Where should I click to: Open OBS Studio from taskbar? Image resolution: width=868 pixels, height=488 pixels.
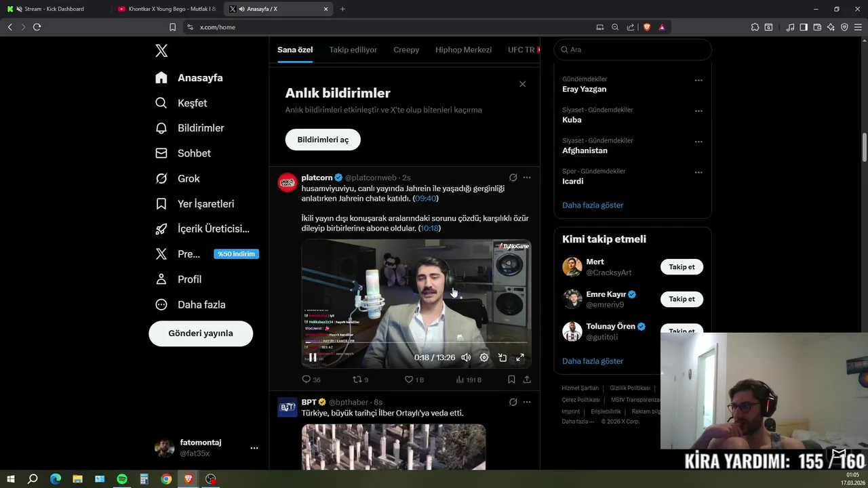tap(211, 479)
